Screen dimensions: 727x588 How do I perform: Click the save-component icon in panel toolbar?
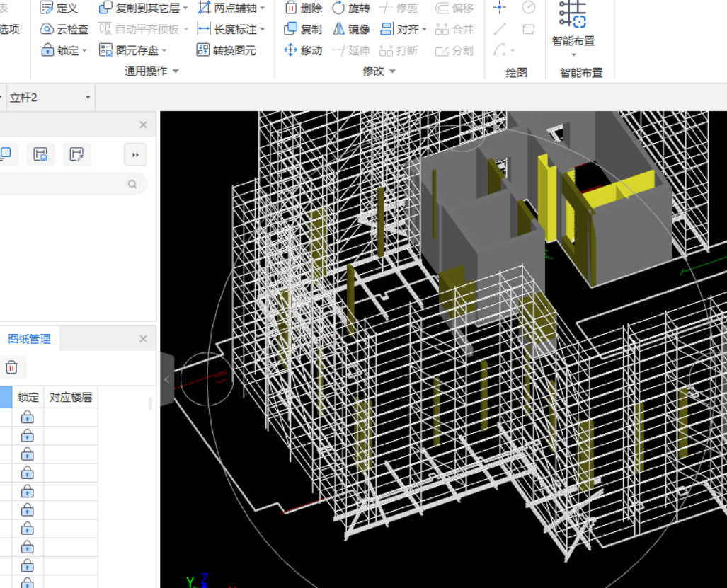point(40,154)
